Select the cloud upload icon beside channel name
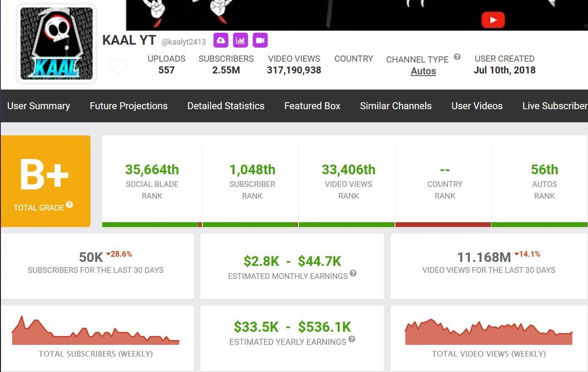 [x=220, y=41]
